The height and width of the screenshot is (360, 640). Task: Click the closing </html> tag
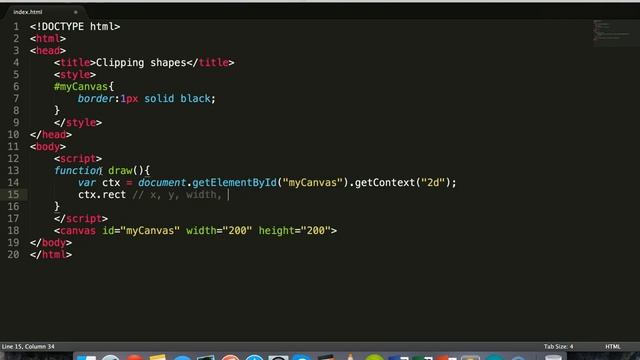(51, 255)
